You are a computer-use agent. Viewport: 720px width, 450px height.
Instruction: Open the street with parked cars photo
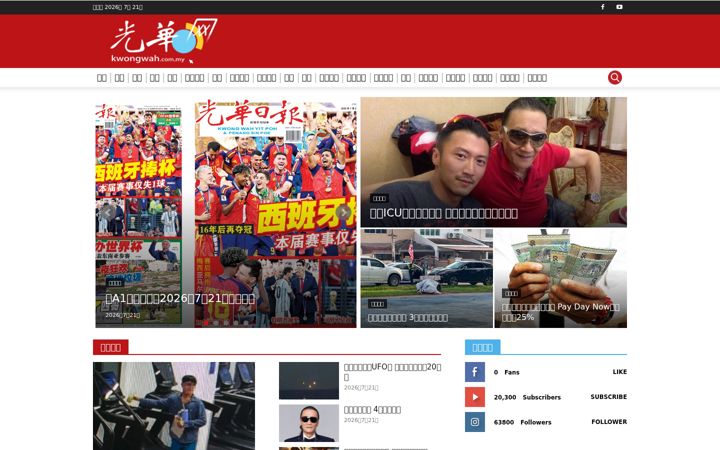click(x=427, y=278)
